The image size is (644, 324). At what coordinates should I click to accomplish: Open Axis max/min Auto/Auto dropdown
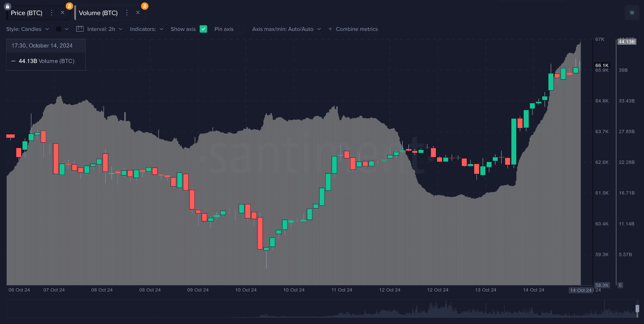coord(286,29)
